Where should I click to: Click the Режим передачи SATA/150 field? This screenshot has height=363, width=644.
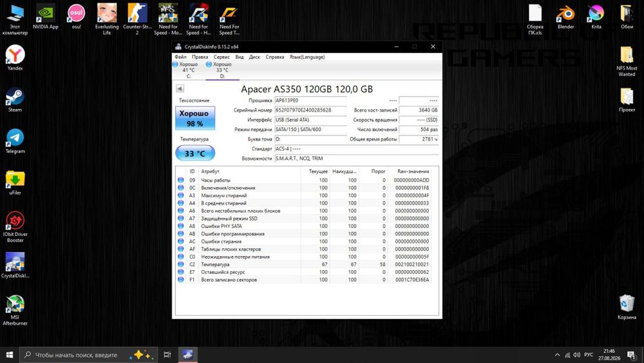pyautogui.click(x=310, y=130)
